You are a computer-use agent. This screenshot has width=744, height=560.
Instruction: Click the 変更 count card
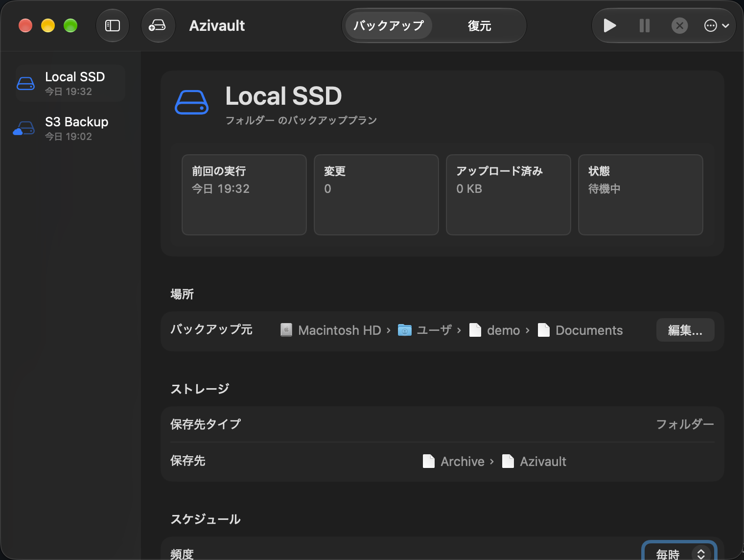pos(376,195)
